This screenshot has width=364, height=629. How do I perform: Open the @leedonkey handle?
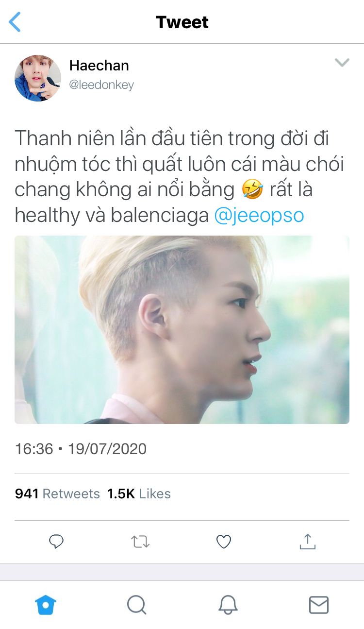click(x=101, y=85)
